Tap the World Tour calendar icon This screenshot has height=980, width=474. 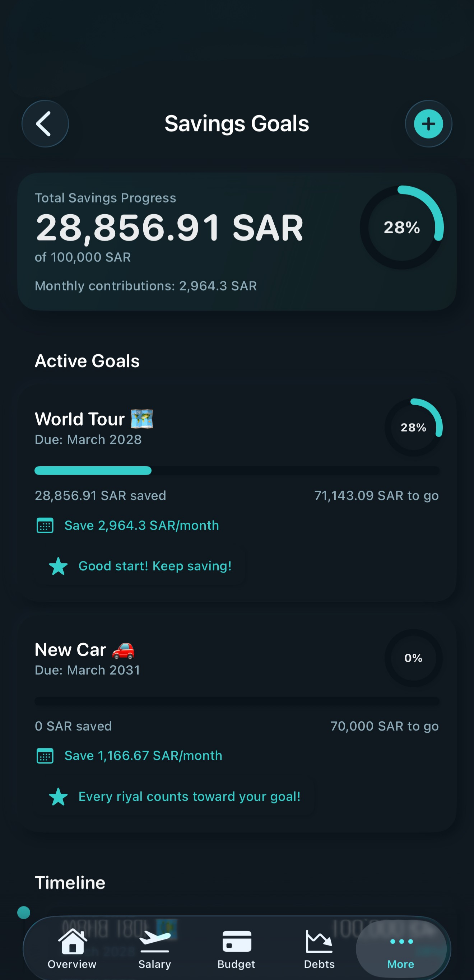coord(45,526)
